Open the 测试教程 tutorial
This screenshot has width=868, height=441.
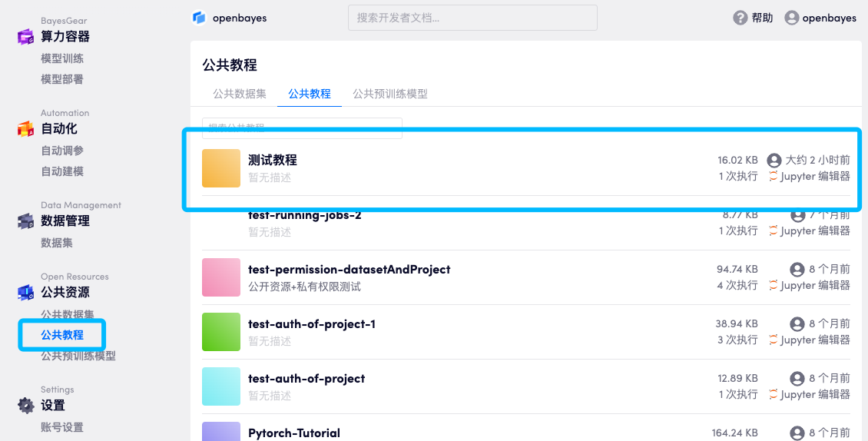tap(273, 160)
